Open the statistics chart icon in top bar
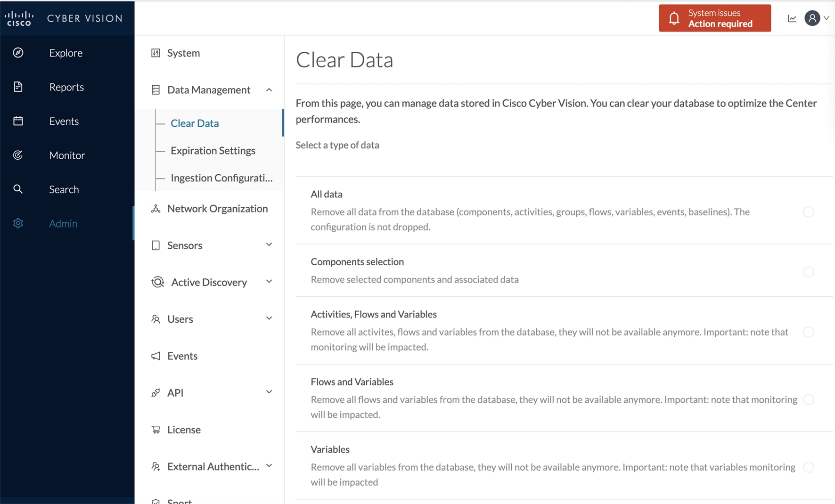This screenshot has width=835, height=504. (792, 17)
